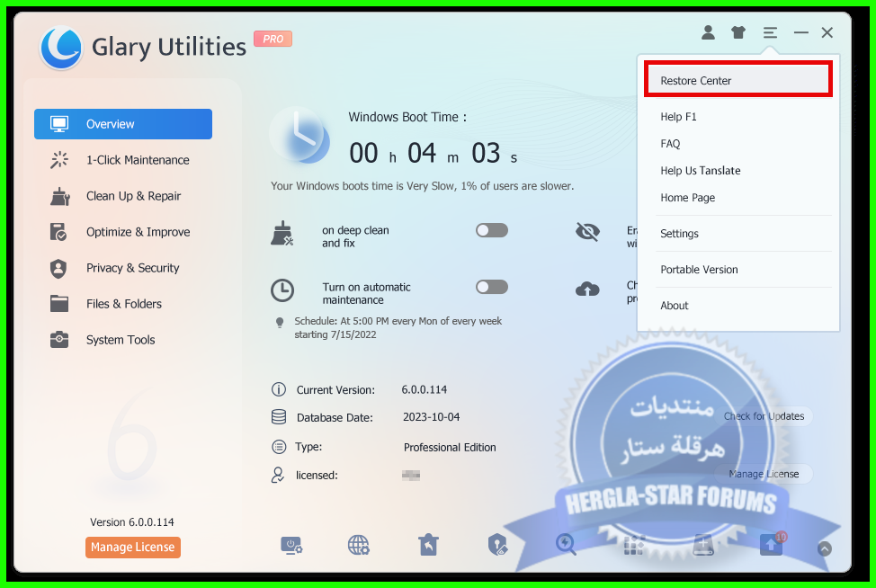Click the crossed-out eye privacy icon
The width and height of the screenshot is (876, 588).
click(587, 231)
